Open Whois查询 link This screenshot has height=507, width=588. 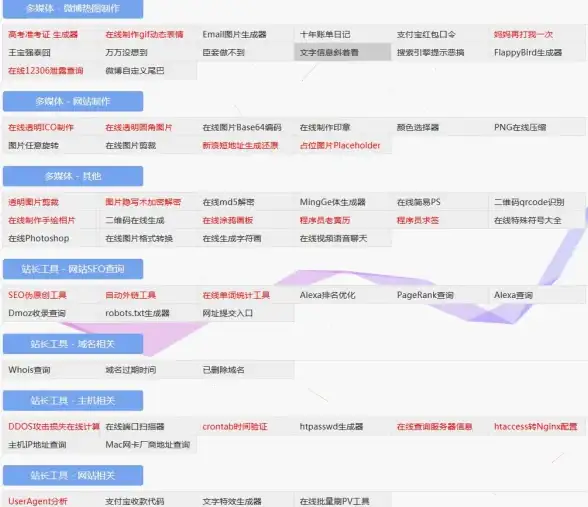pos(29,370)
